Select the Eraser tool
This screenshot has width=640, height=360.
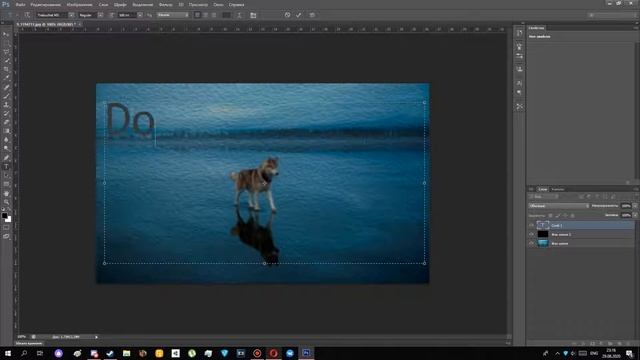click(x=6, y=122)
